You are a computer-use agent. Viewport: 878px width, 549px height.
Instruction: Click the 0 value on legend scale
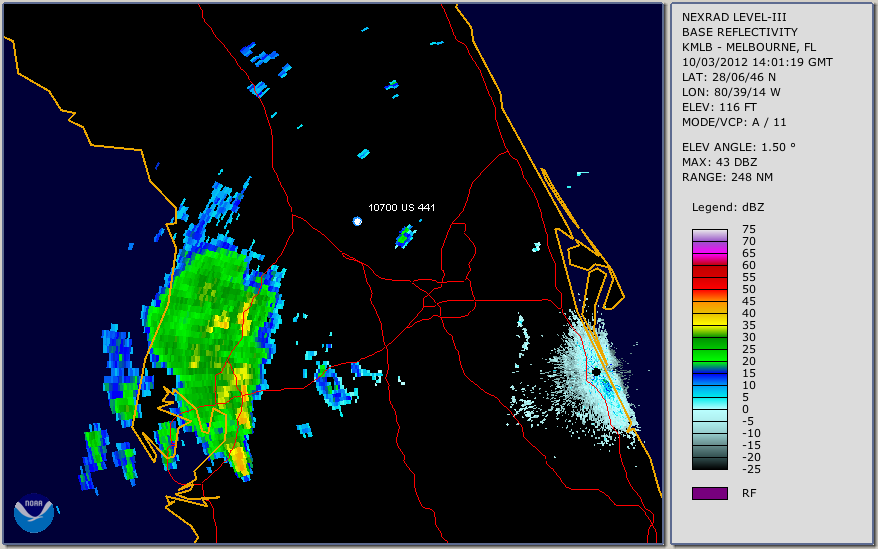tap(745, 409)
